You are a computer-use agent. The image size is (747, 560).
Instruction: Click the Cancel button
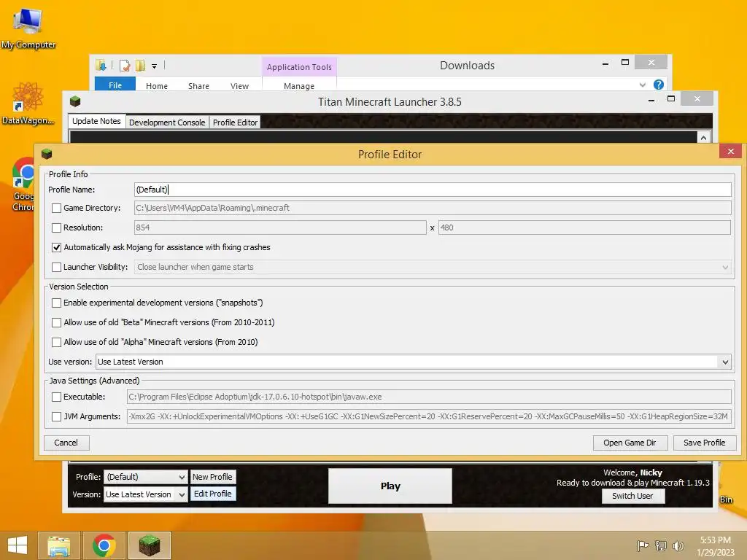pos(66,443)
